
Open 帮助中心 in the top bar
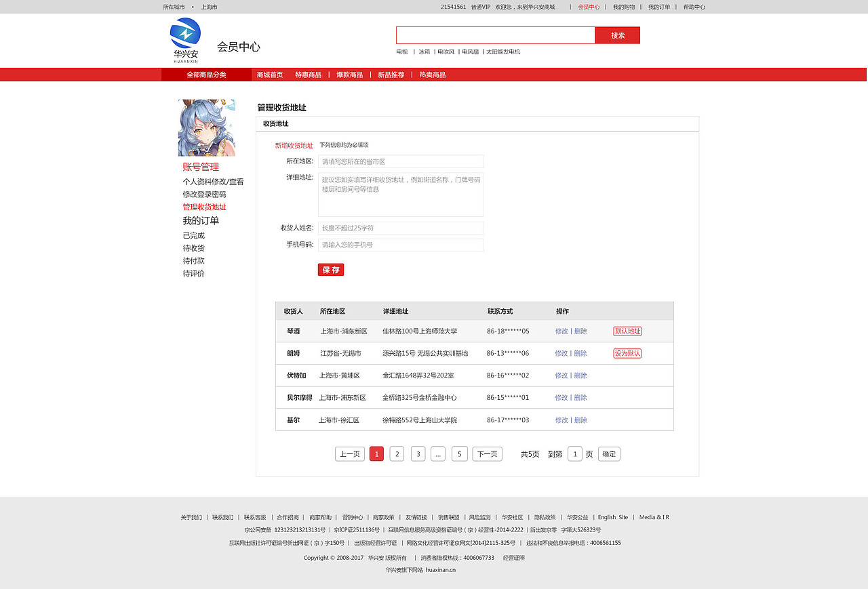[x=694, y=6]
